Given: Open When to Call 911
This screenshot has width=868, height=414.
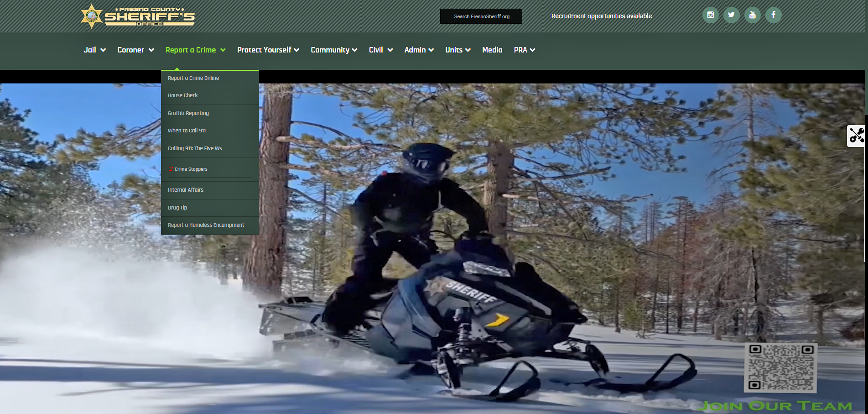Looking at the screenshot, I should pyautogui.click(x=210, y=131).
